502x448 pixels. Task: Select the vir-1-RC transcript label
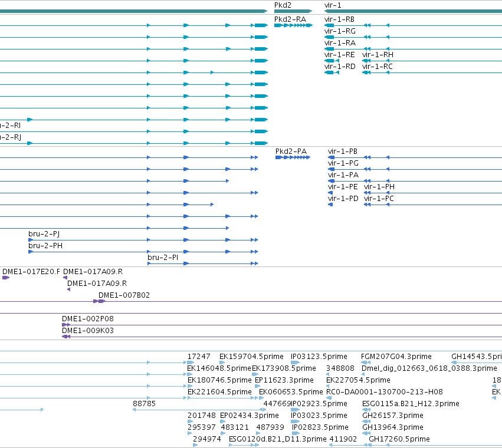tap(378, 67)
